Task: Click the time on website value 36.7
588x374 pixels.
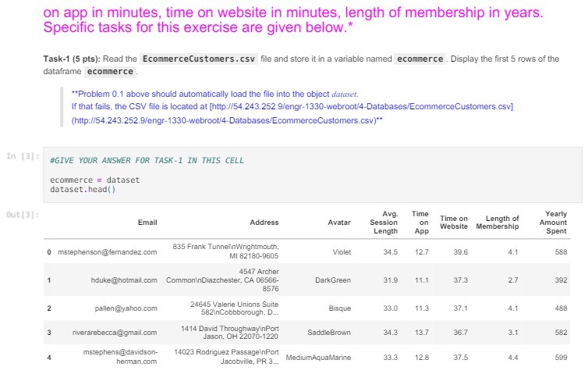Action: pos(461,333)
